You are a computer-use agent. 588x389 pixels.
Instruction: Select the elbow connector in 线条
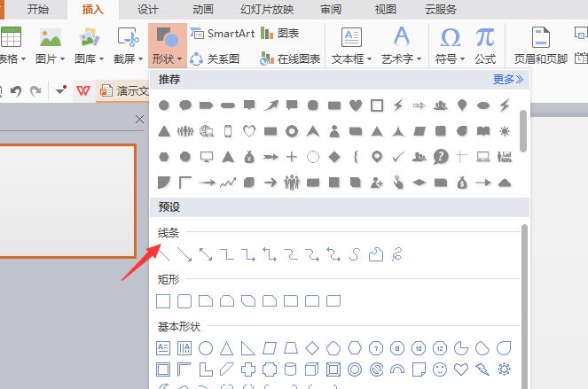point(227,254)
